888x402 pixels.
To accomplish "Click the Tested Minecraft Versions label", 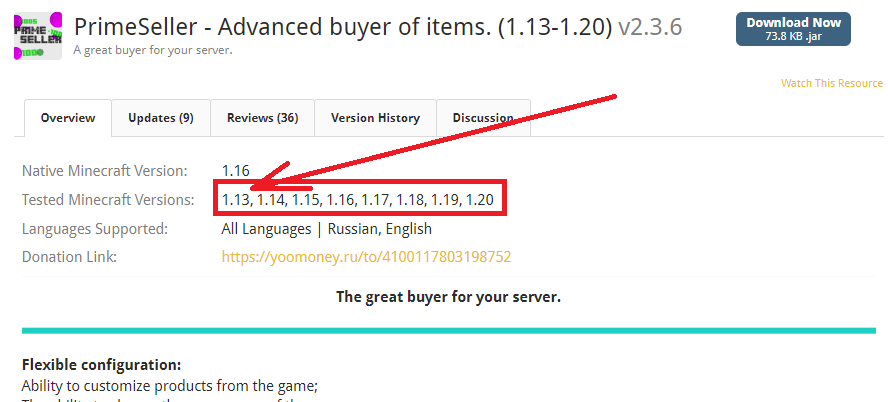I will 108,200.
